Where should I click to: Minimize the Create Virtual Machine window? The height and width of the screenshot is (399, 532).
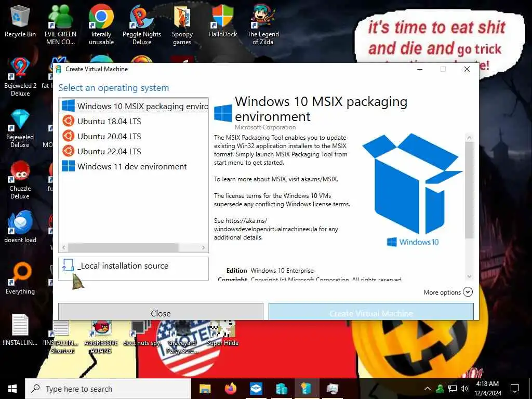coord(420,69)
